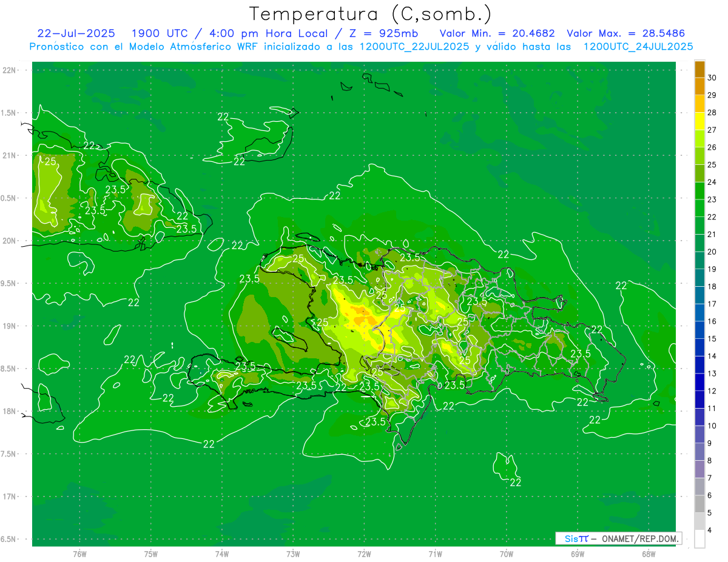Viewport: 728px width, 562px height.
Task: Click the colorbar label '24'
Action: 712,182
